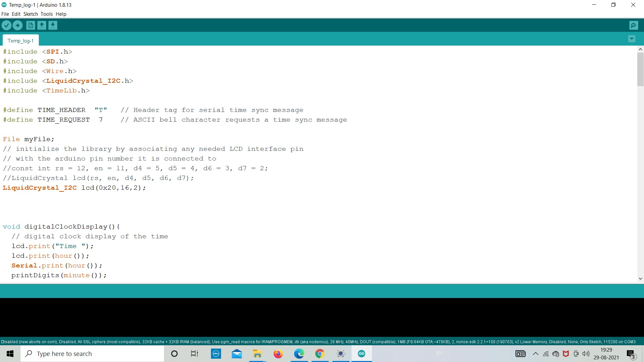Click the Verify sketch checkmark button

[x=7, y=25]
